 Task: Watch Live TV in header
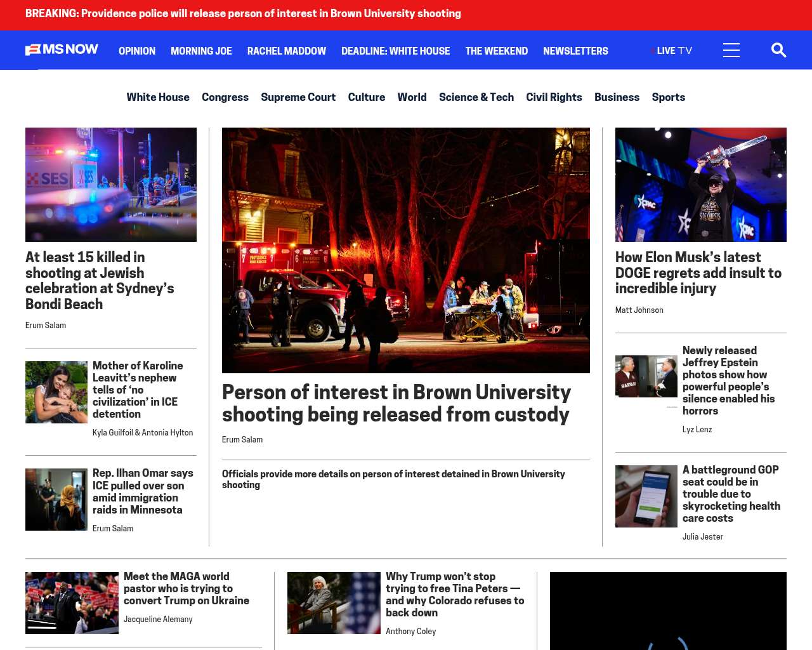tap(673, 51)
